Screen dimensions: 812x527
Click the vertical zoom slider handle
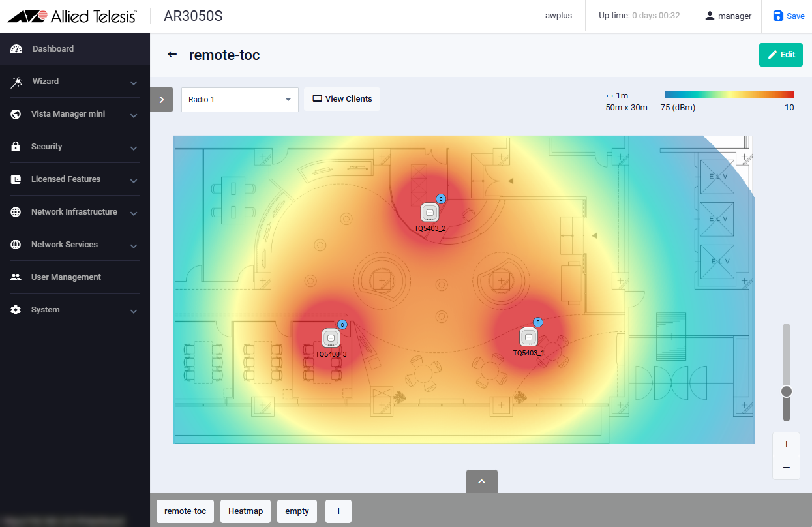tap(787, 391)
